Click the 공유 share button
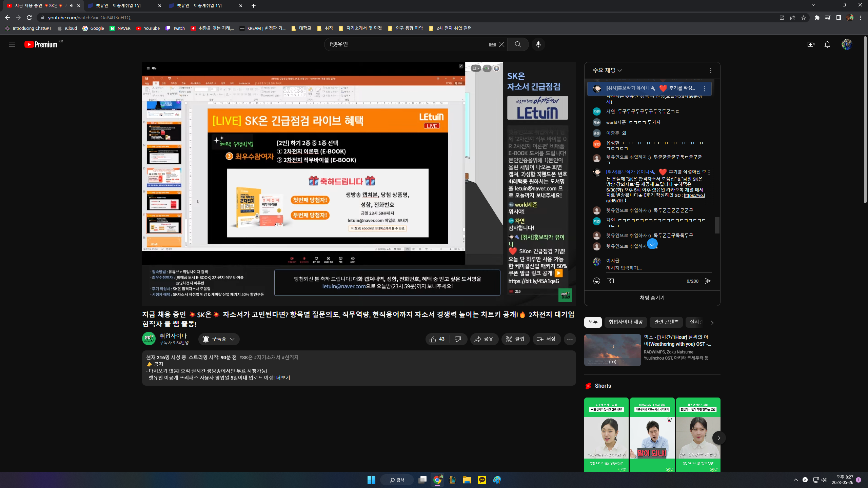 (484, 339)
